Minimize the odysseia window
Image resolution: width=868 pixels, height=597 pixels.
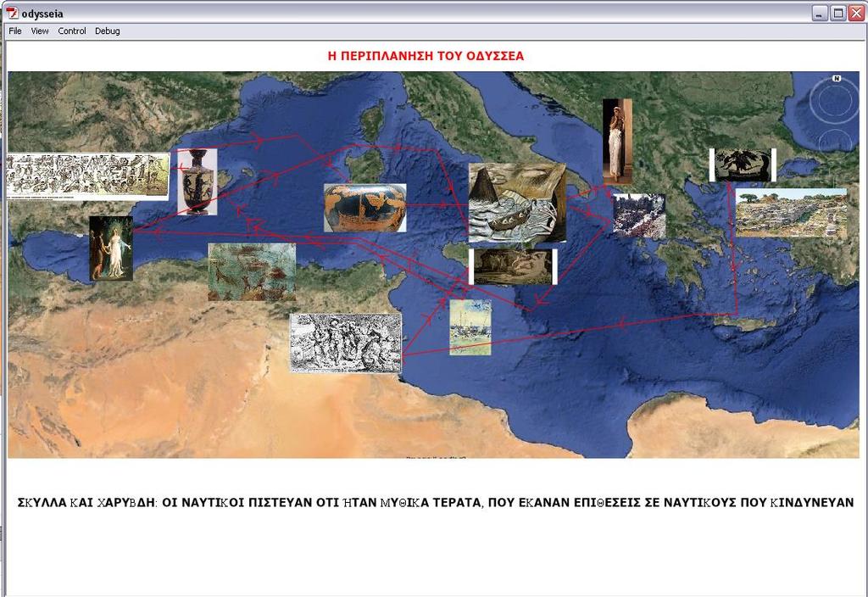[x=820, y=14]
